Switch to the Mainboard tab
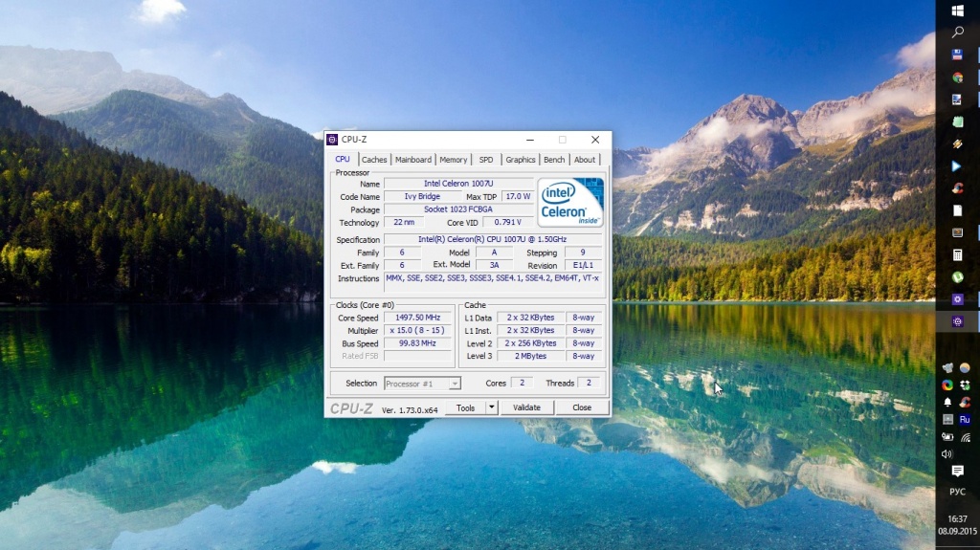The width and height of the screenshot is (980, 550). [x=413, y=160]
